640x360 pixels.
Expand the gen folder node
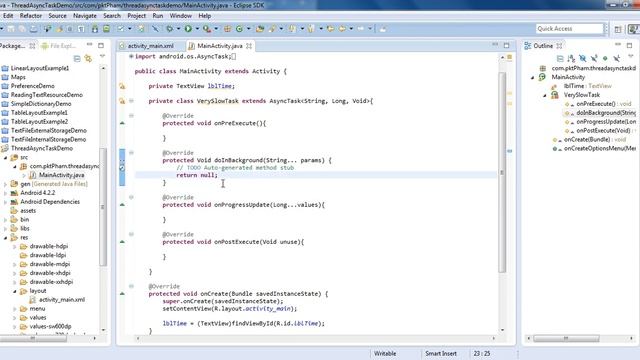tap(6, 184)
